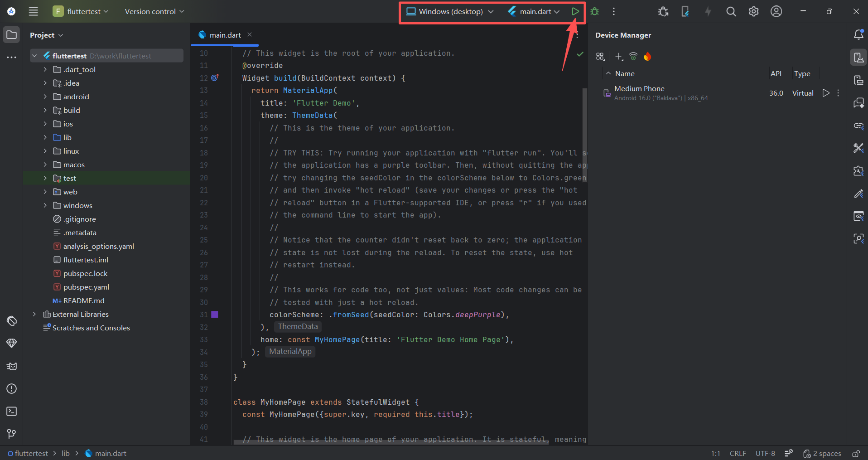868x460 pixels.
Task: Click the code inspection checkmark widget
Action: 580,54
